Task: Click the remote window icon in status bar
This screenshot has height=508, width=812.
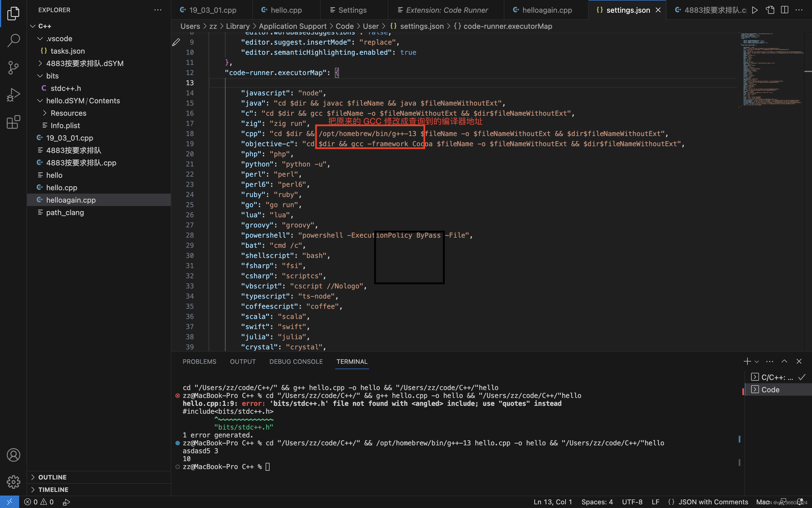Action: point(9,502)
